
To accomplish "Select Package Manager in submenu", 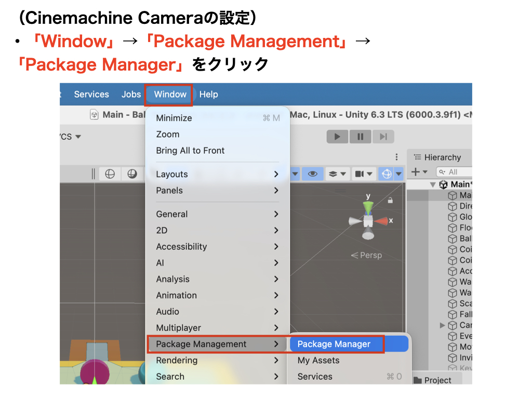I will 334,344.
